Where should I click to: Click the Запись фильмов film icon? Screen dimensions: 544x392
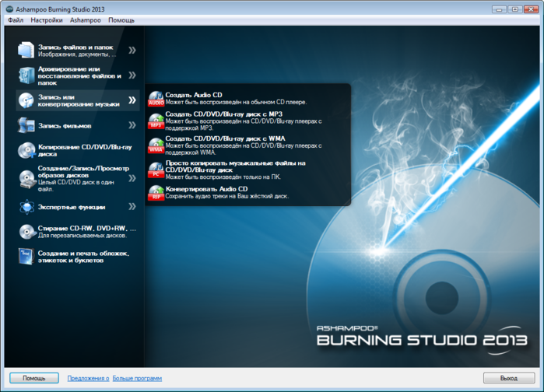[x=26, y=125]
